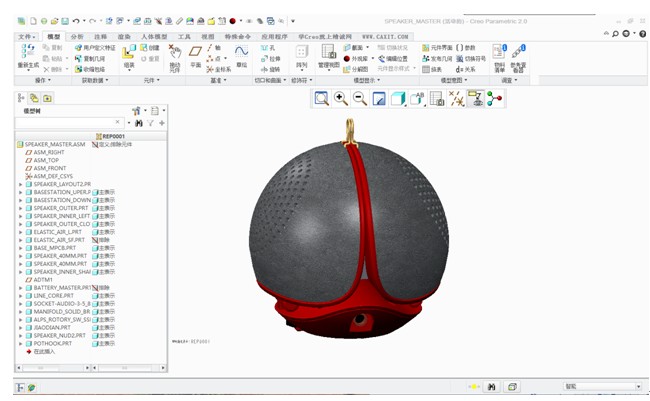Open the 管理视图 view manager in ribbon

pyautogui.click(x=329, y=57)
